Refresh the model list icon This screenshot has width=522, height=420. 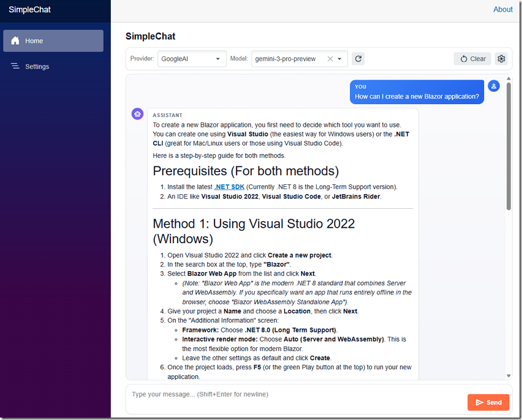(x=358, y=59)
